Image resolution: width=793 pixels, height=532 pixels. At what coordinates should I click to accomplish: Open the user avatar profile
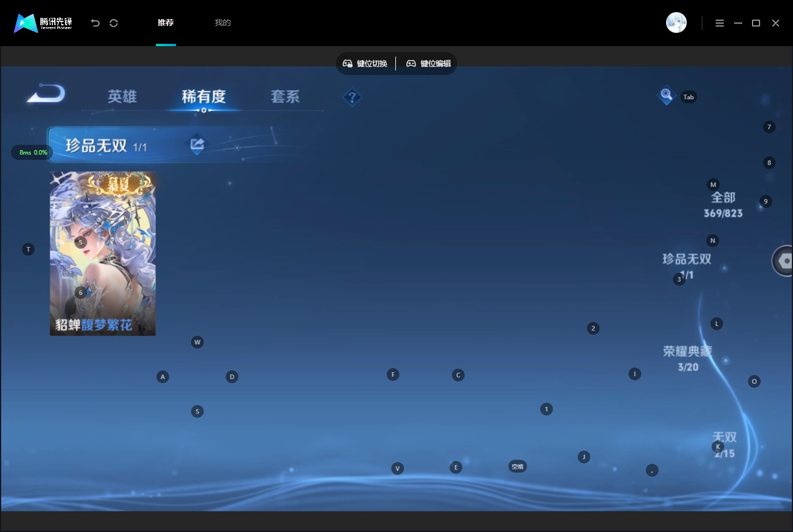click(676, 23)
